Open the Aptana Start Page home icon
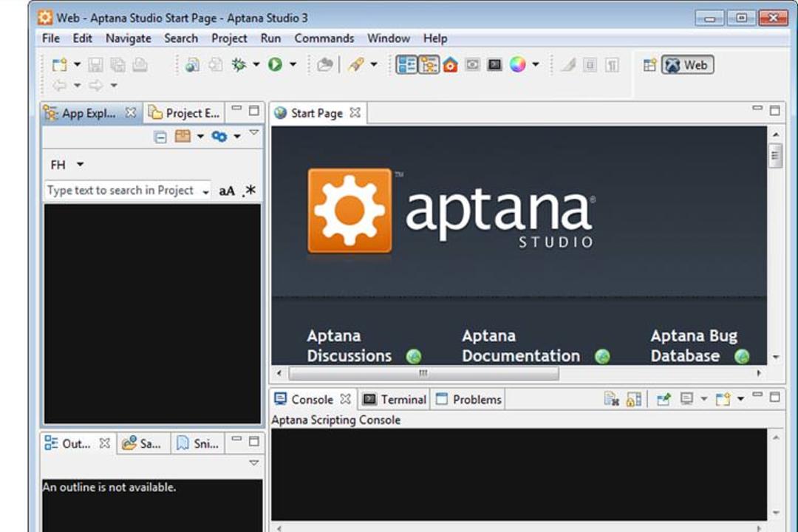The width and height of the screenshot is (798, 532). pos(451,65)
